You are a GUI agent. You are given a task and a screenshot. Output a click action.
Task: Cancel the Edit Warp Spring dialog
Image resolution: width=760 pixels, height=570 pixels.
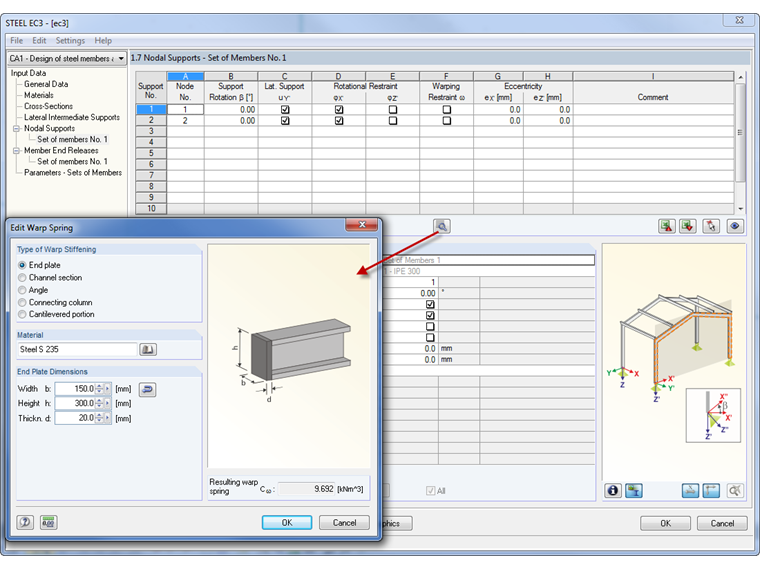coord(344,522)
